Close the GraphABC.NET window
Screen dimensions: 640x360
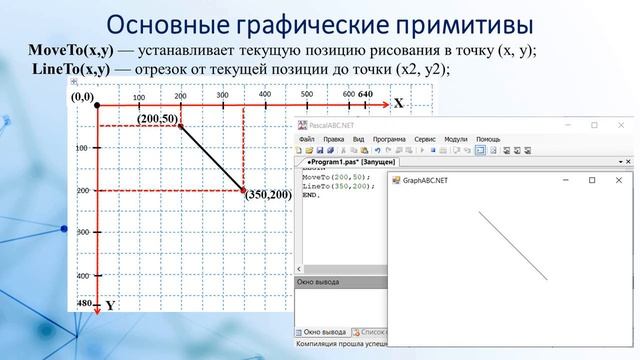click(619, 180)
